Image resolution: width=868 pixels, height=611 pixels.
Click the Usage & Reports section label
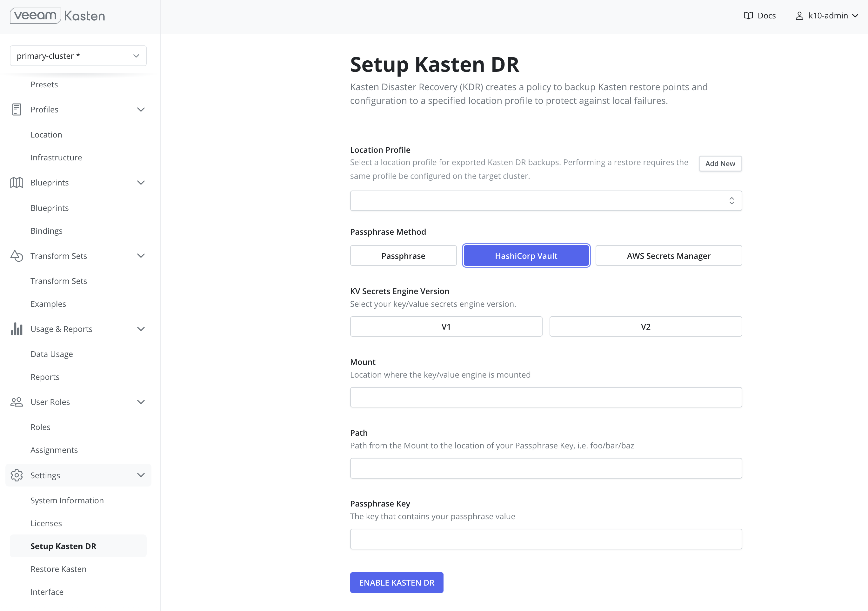[x=61, y=329]
